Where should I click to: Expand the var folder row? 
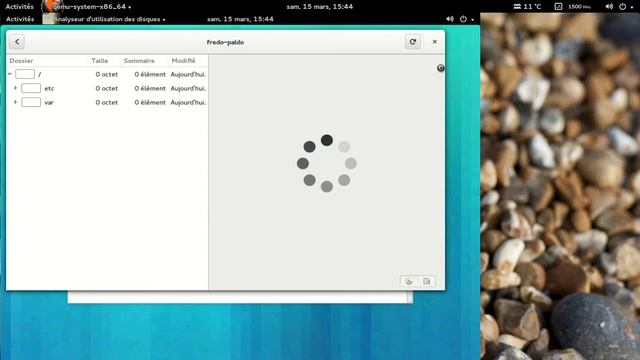16,102
